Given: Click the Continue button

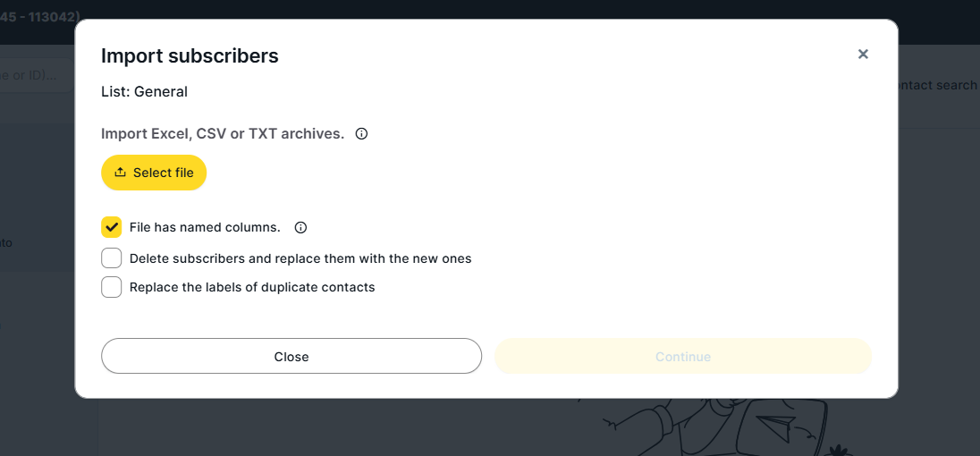Looking at the screenshot, I should (682, 356).
